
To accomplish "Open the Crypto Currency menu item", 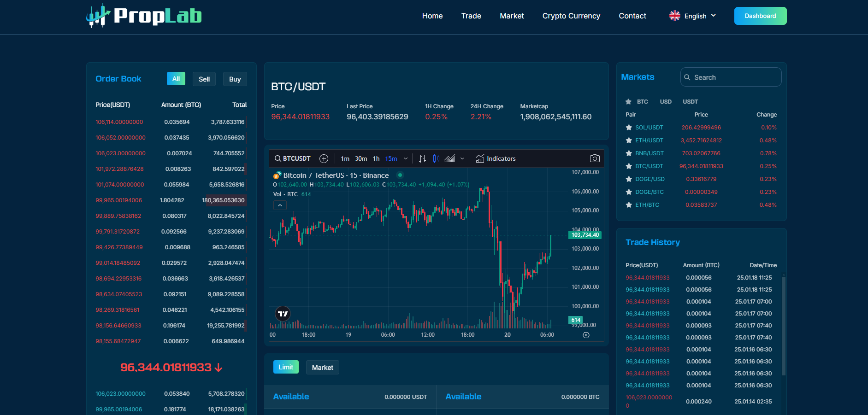I will [571, 16].
